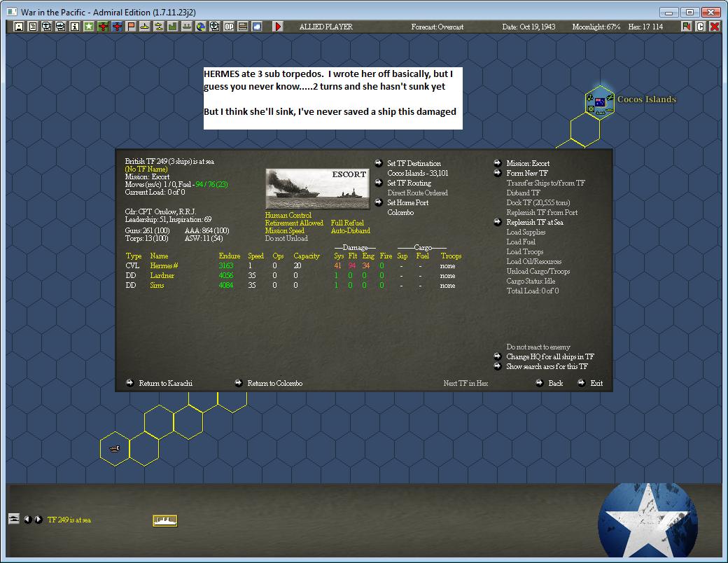Toggle Auto-Disband setting
This screenshot has width=728, height=563.
(x=351, y=230)
